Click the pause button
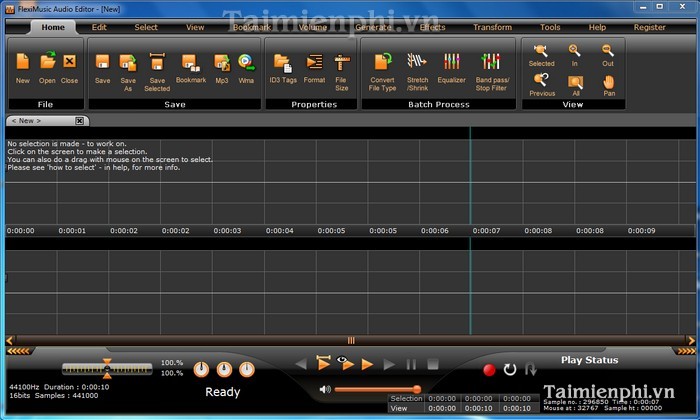 [411, 365]
